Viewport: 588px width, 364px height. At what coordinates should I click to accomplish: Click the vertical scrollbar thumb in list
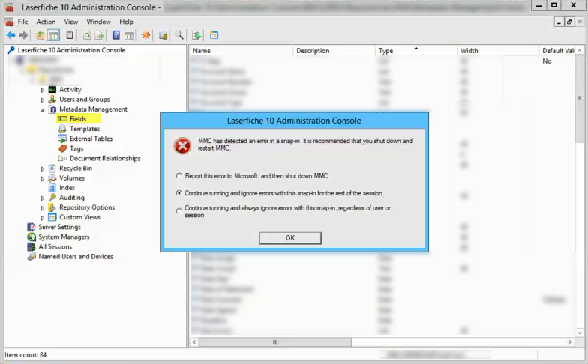tap(579, 99)
